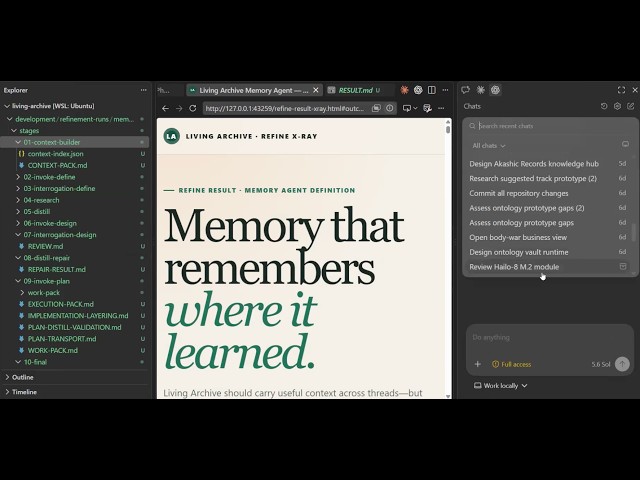640x480 pixels.
Task: Expand the work-pack folder
Action: [x=22, y=293]
